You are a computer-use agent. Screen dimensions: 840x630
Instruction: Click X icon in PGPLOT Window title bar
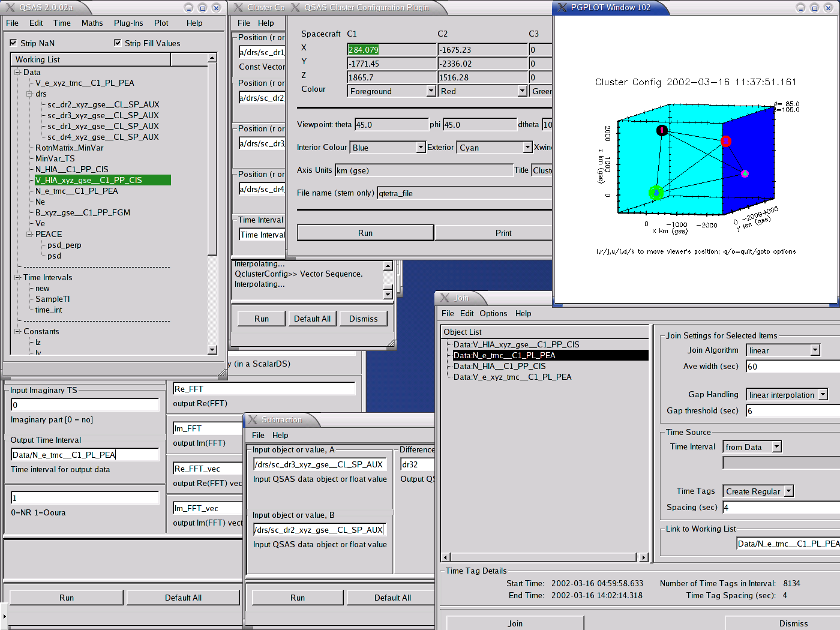point(562,8)
